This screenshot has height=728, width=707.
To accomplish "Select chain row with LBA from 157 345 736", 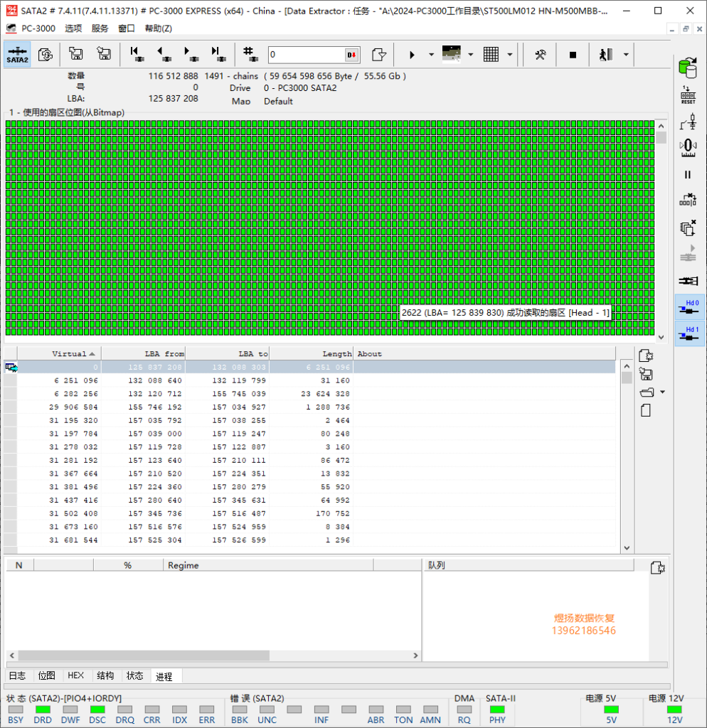I will click(x=309, y=513).
